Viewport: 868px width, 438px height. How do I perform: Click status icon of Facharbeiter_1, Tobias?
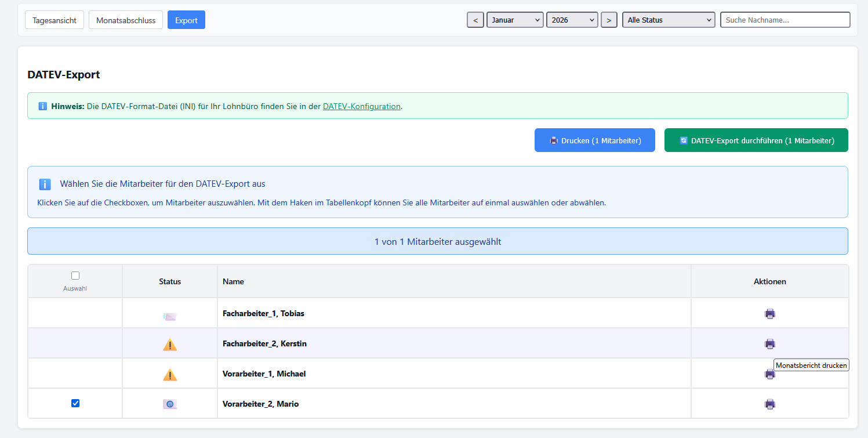point(170,316)
